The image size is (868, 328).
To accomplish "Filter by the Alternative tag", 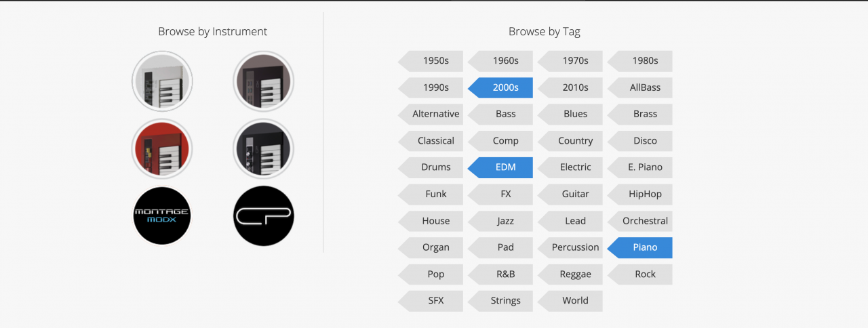I will [435, 115].
